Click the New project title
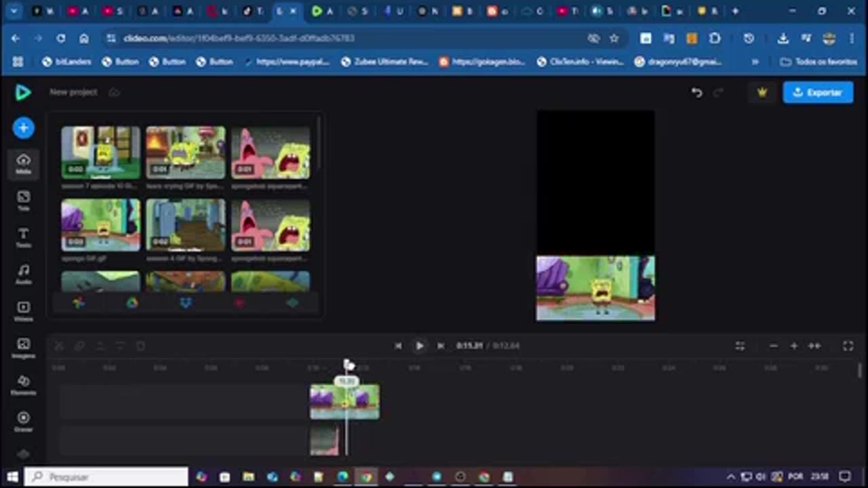 click(x=73, y=92)
